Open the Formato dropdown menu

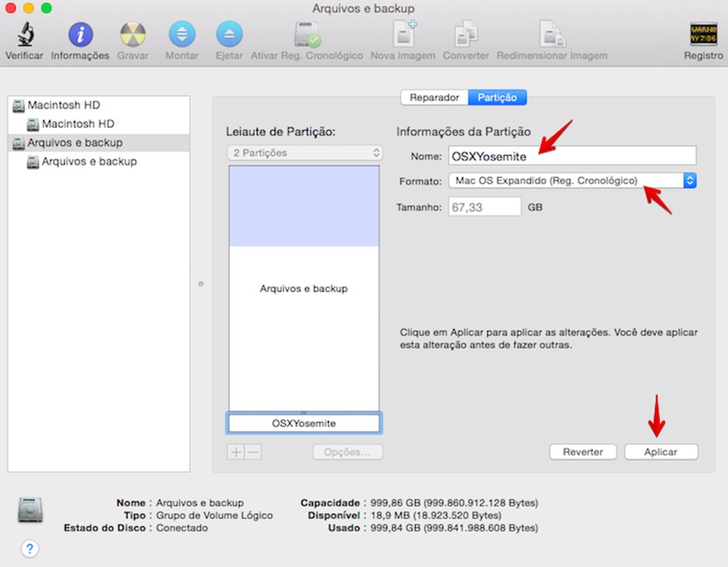(572, 180)
